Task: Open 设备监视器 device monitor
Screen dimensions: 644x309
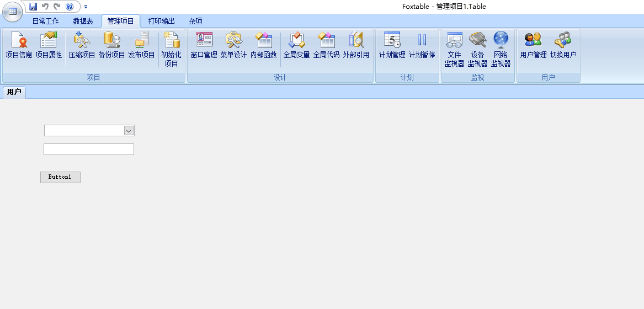Action: [478, 49]
